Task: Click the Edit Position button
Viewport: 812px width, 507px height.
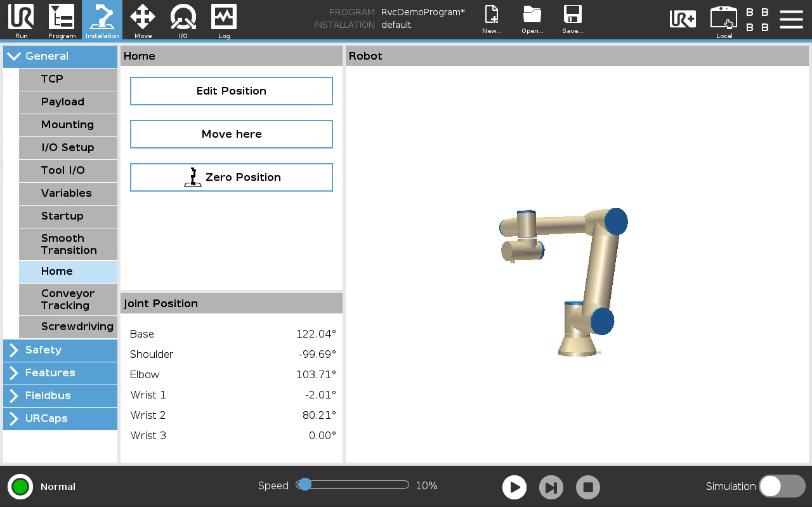Action: (x=232, y=91)
